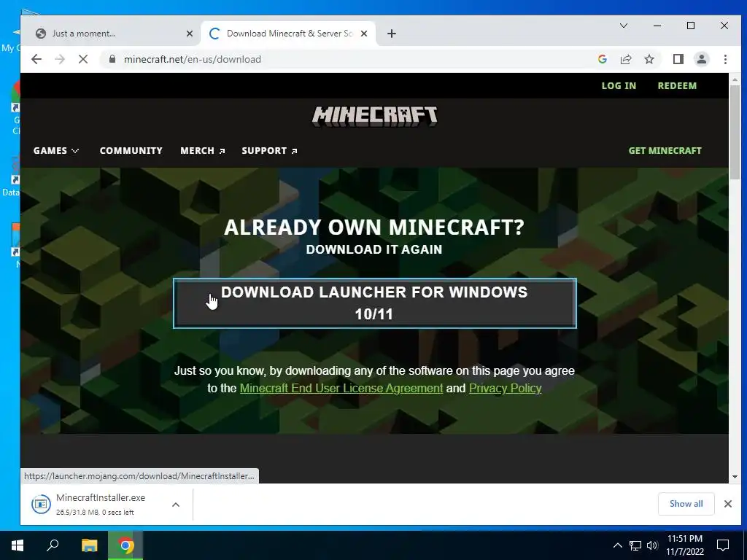Bookmark this page with star icon
The width and height of the screenshot is (747, 560).
649,59
